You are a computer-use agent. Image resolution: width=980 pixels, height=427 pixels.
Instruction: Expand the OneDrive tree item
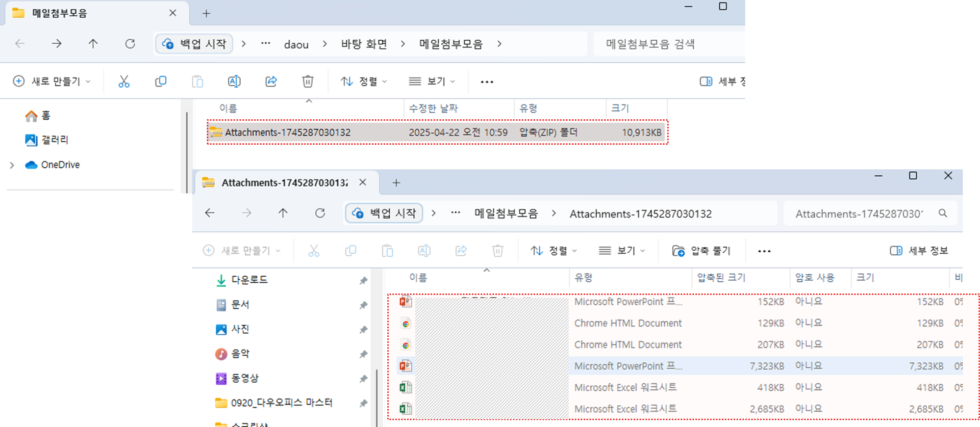[x=12, y=165]
